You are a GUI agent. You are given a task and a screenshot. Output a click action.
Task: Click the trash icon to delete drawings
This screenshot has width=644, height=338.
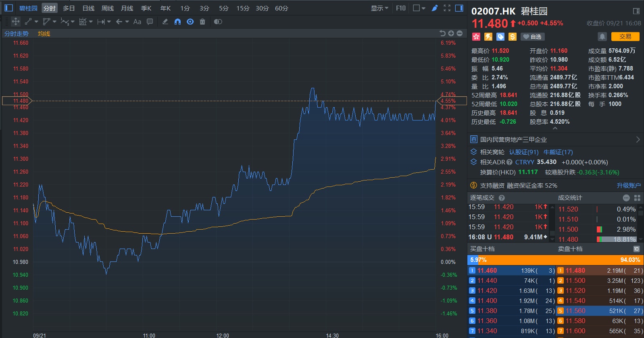[x=202, y=22]
